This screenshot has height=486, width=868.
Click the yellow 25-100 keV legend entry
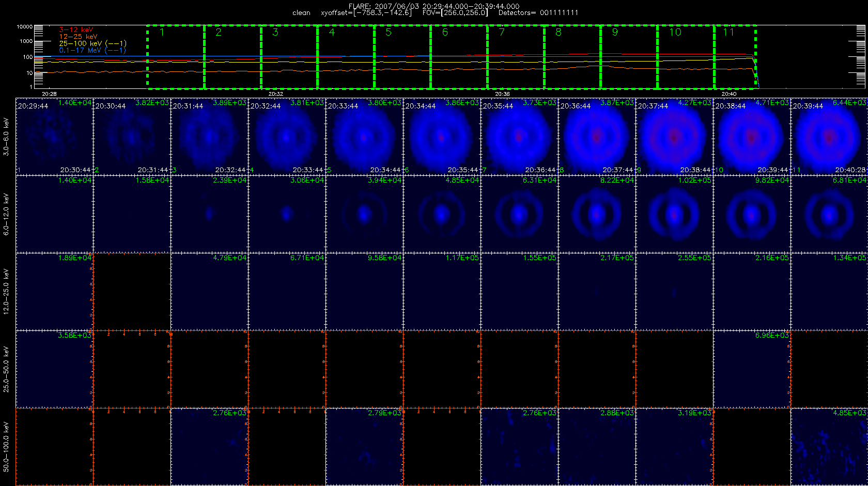tap(92, 43)
